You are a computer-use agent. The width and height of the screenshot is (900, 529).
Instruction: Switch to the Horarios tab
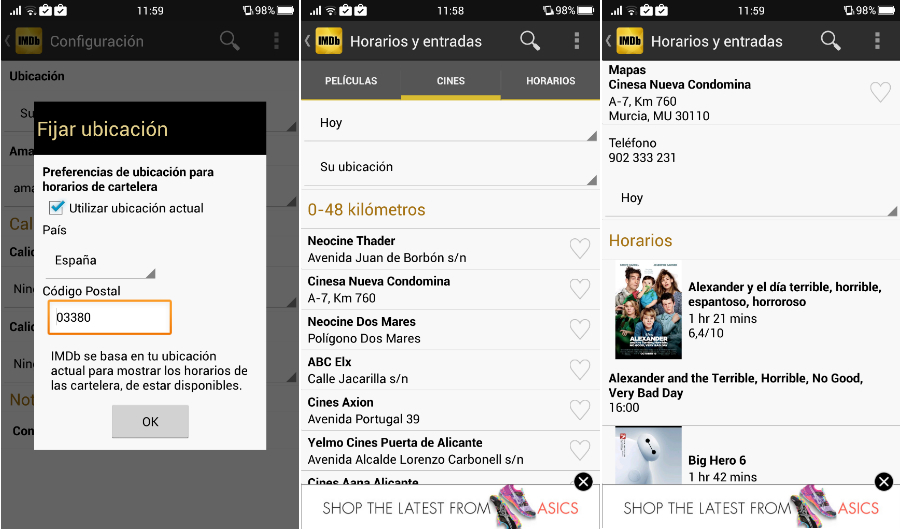tap(550, 81)
